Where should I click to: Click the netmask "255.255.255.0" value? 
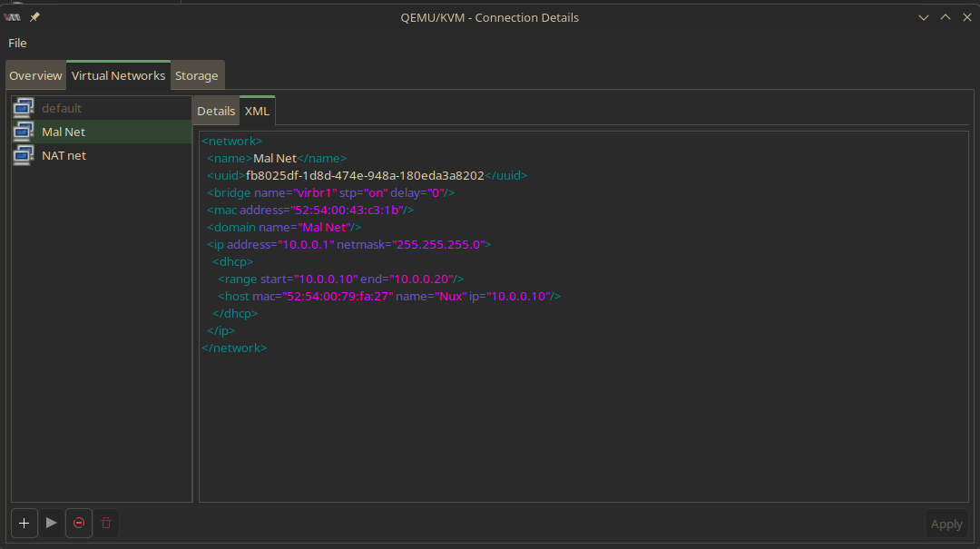point(439,244)
